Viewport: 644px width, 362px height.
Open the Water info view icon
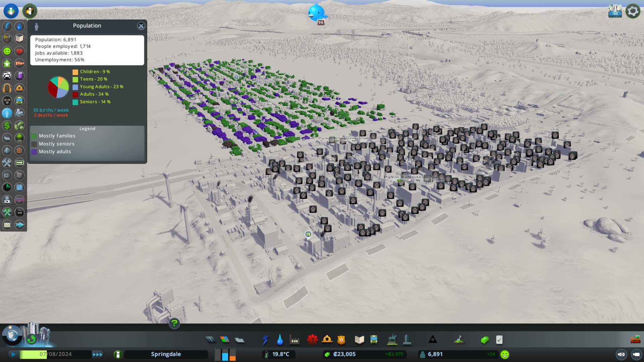(19, 26)
